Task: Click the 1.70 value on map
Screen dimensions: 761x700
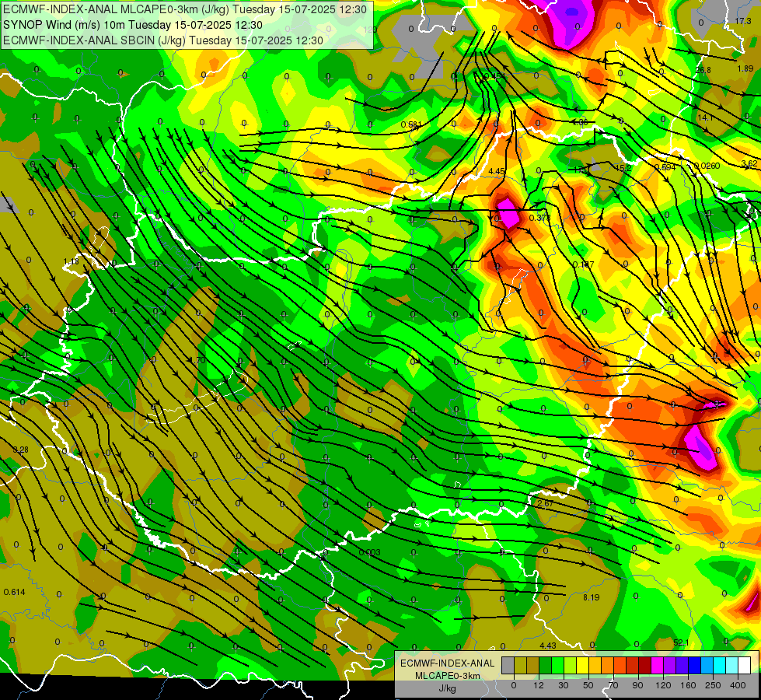Action: point(197,360)
